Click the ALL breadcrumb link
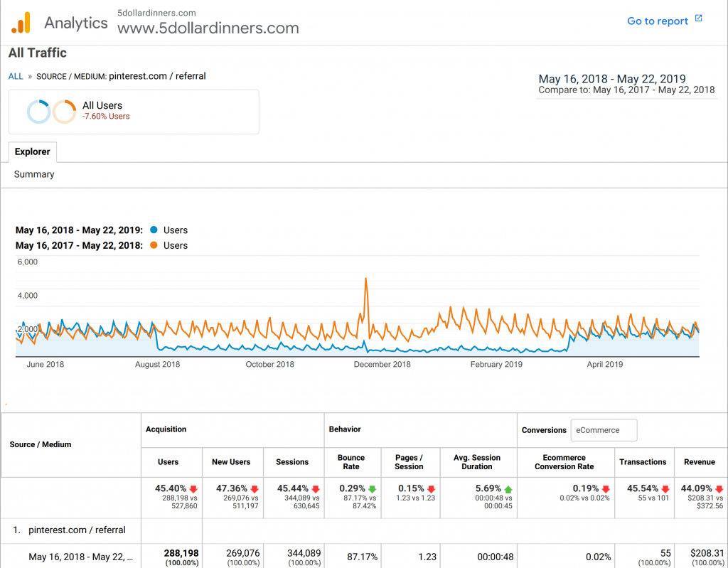 point(16,76)
